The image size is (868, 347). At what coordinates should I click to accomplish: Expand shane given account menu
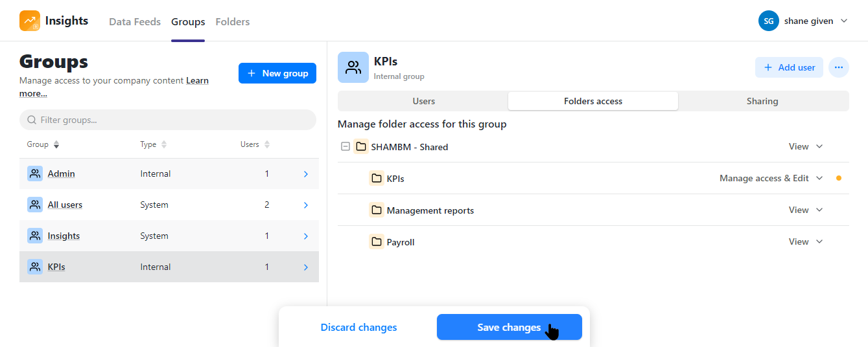(803, 21)
